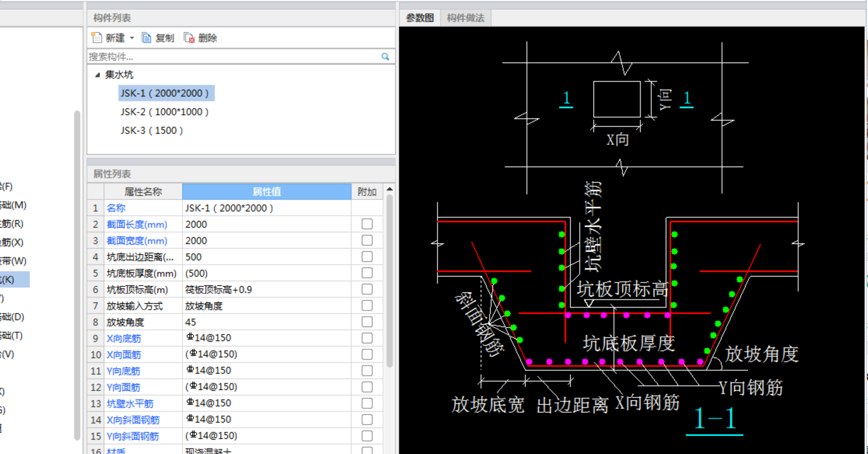The height and width of the screenshot is (454, 868).
Task: Edit 截面宽度 value 2000
Action: tap(266, 240)
